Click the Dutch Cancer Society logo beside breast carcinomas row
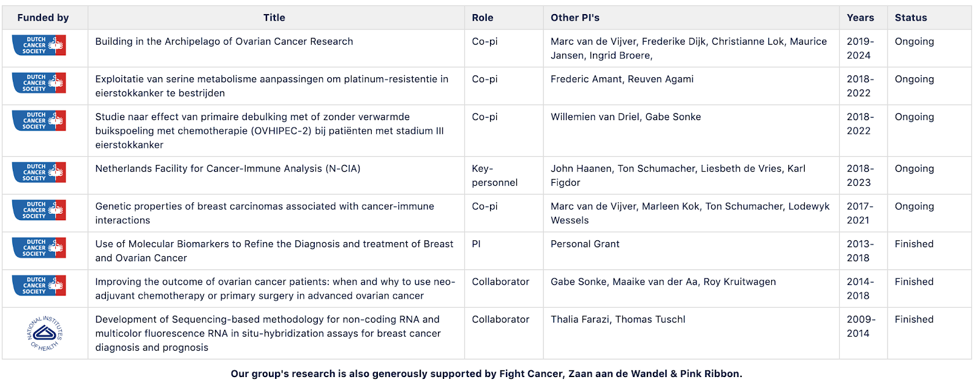 [39, 210]
